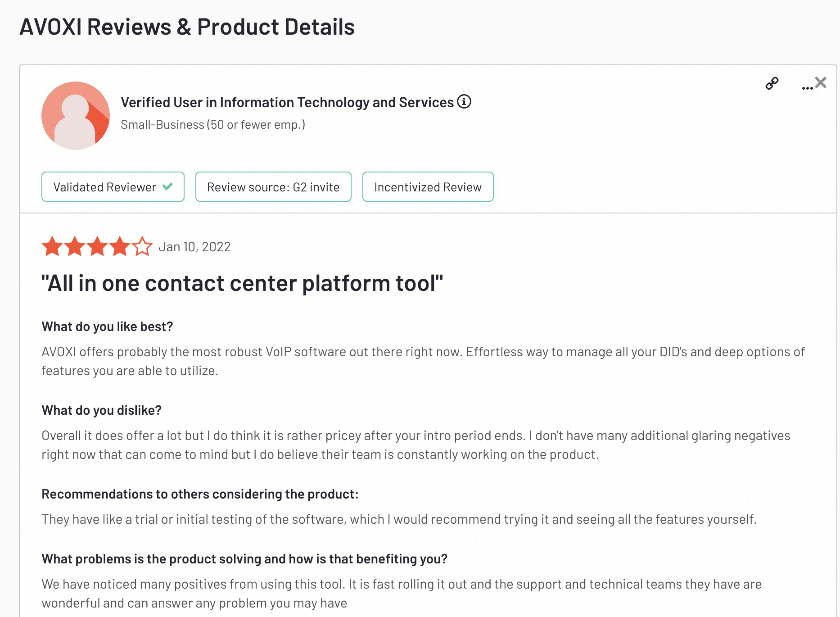Click the paragraph starting We have noticed many positives
840x617 pixels.
click(x=402, y=594)
